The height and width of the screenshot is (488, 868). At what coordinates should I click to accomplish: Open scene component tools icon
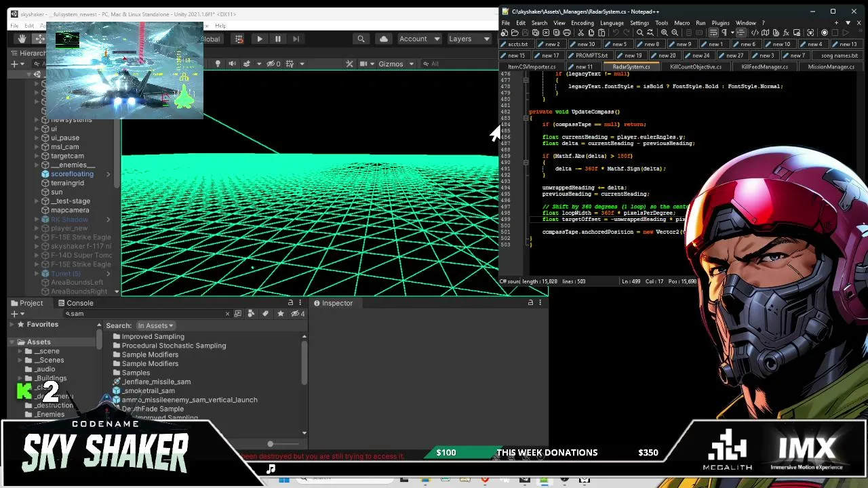click(349, 64)
